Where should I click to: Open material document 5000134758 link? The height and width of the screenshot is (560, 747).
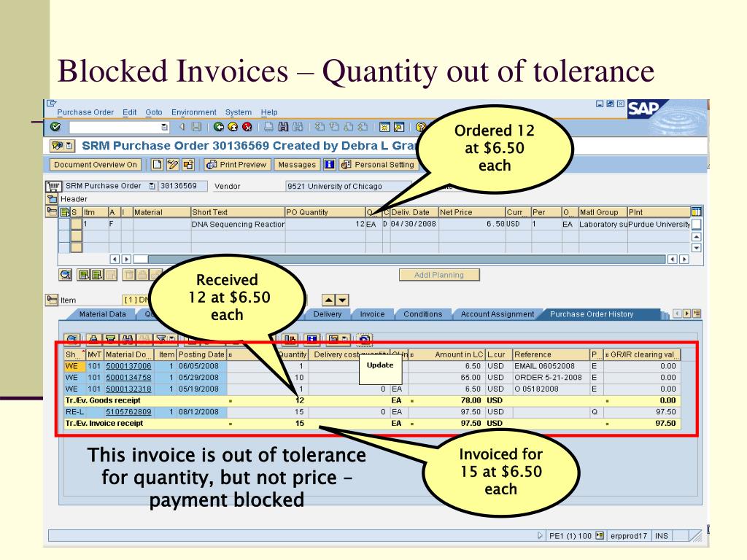[128, 378]
